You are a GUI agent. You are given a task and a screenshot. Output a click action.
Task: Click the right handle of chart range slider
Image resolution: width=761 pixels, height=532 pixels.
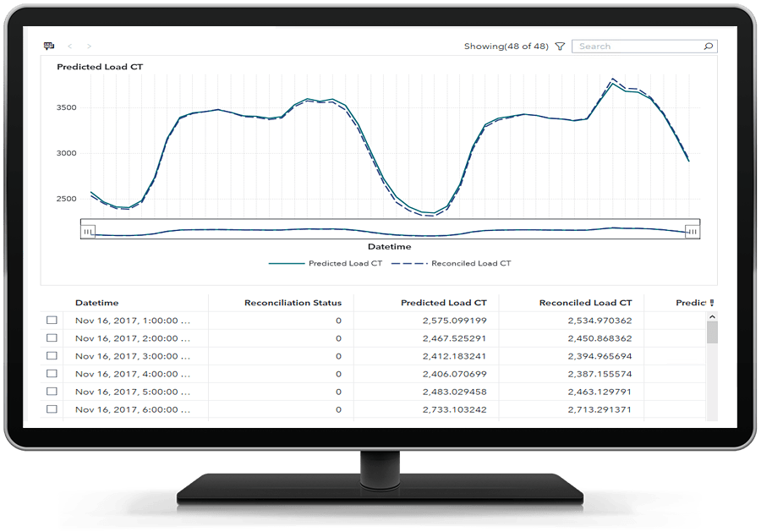point(692,231)
